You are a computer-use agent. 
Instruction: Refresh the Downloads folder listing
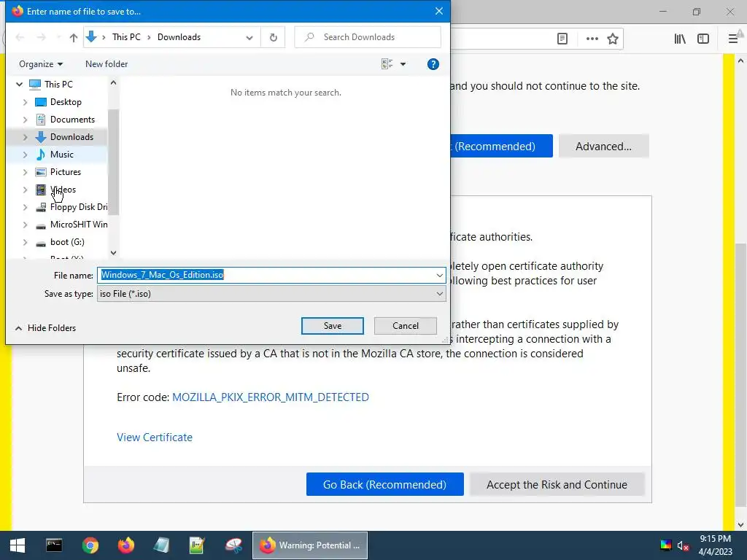273,37
